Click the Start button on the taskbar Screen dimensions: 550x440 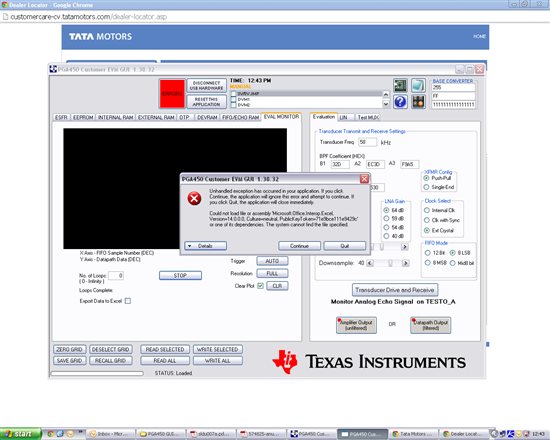click(x=20, y=434)
